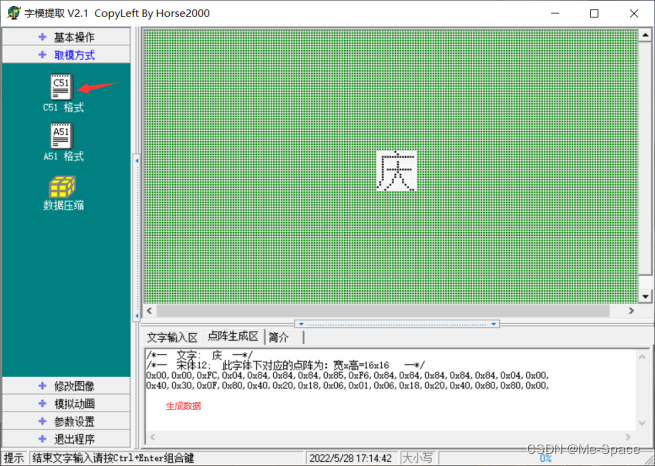Image resolution: width=655 pixels, height=466 pixels.
Task: Click the app icon in title bar
Action: (x=14, y=13)
